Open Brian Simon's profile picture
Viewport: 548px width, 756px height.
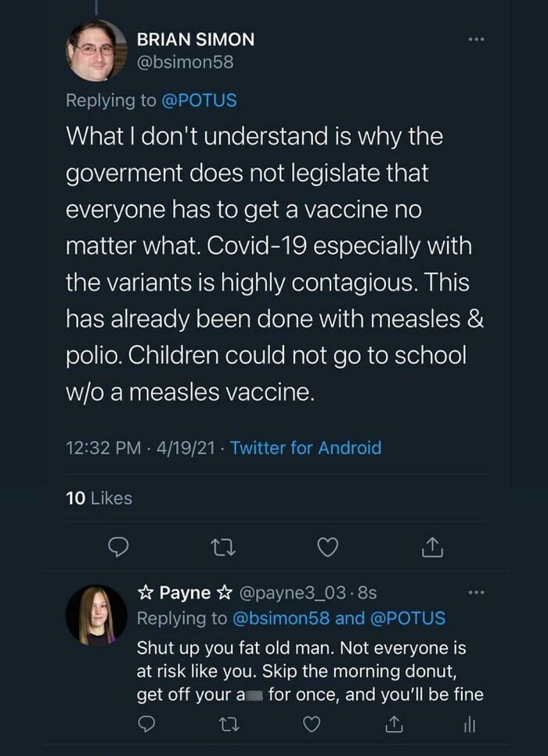click(96, 51)
